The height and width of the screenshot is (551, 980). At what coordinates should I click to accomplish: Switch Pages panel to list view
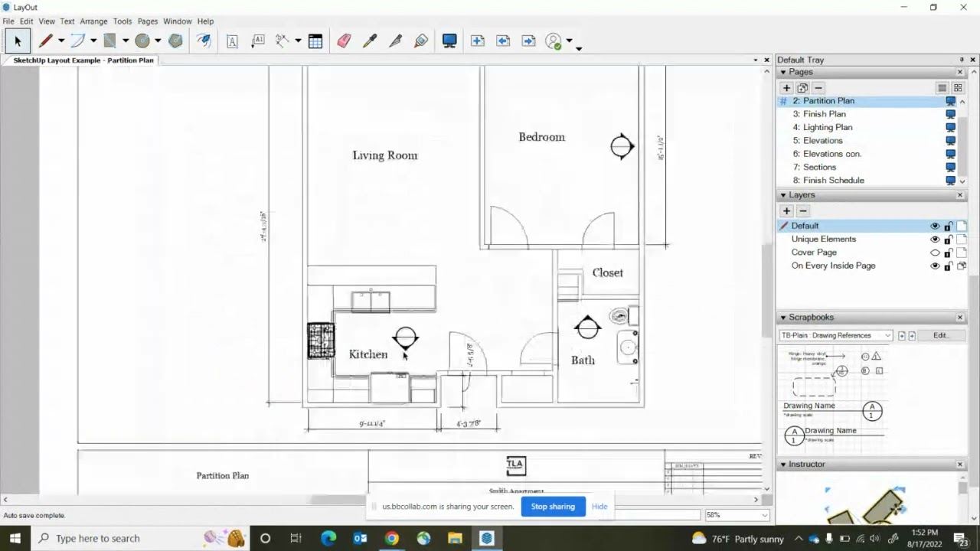(942, 88)
